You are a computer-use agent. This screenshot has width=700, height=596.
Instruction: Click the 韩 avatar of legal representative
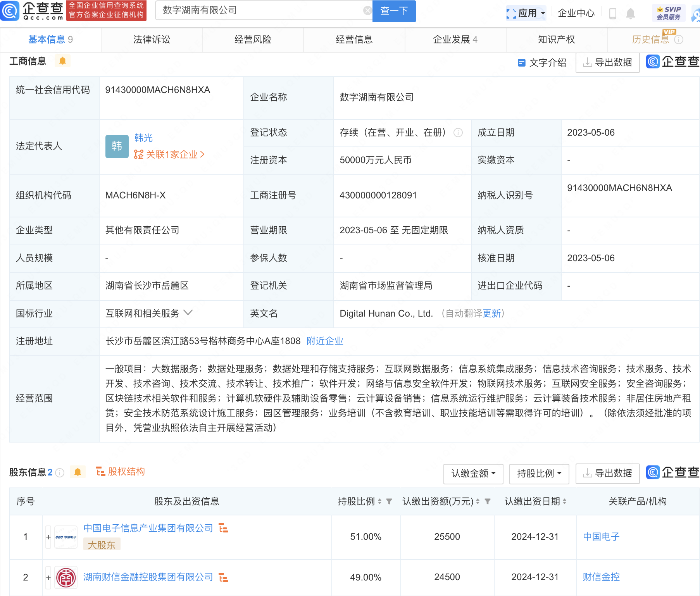click(117, 146)
